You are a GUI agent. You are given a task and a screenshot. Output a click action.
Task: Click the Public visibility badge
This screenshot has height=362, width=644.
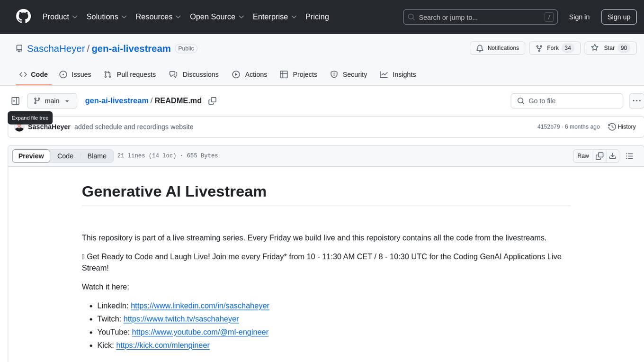[x=186, y=48]
